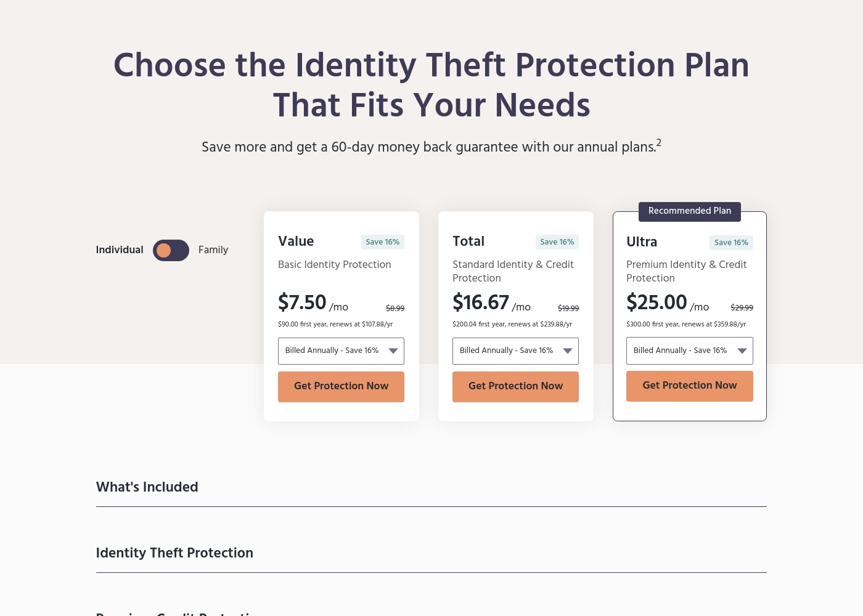Get Protection Now for Value plan

pos(341,386)
